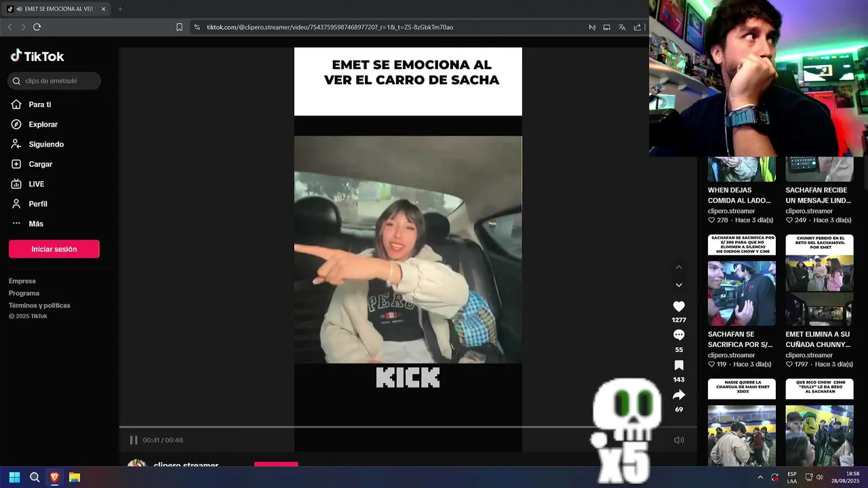Viewport: 868px width, 488px height.
Task: Click the address bar URL
Action: point(330,27)
